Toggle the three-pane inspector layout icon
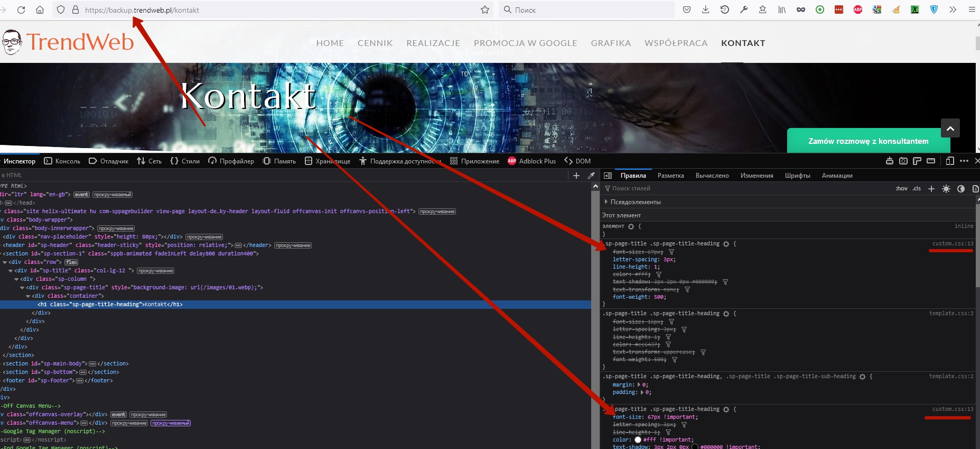Viewport: 980px width, 449px height. 608,176
